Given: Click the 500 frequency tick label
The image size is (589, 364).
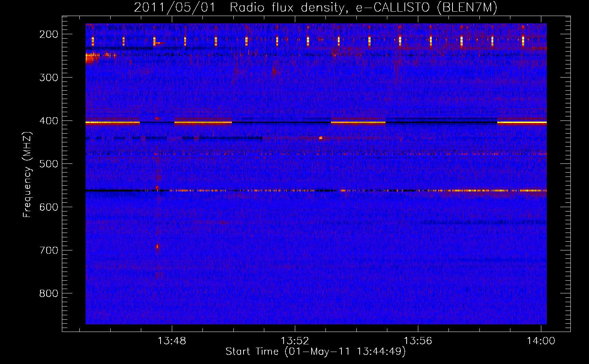Looking at the screenshot, I should tap(49, 164).
